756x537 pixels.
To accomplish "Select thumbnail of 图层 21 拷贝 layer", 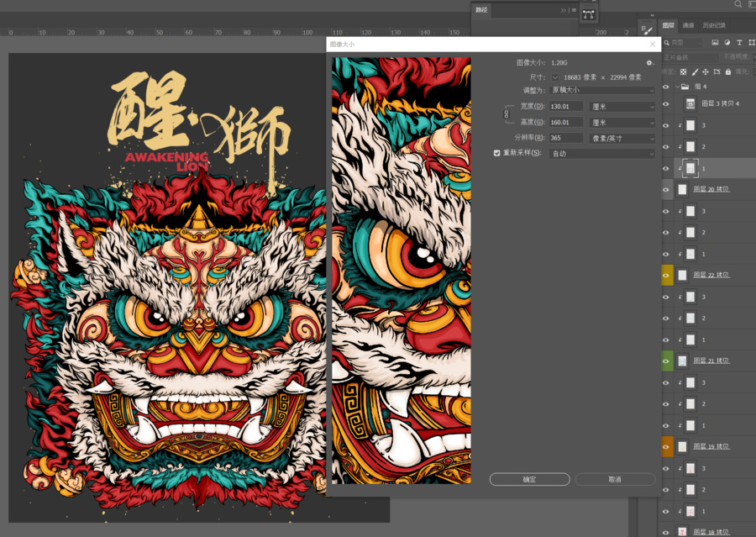I will (682, 361).
